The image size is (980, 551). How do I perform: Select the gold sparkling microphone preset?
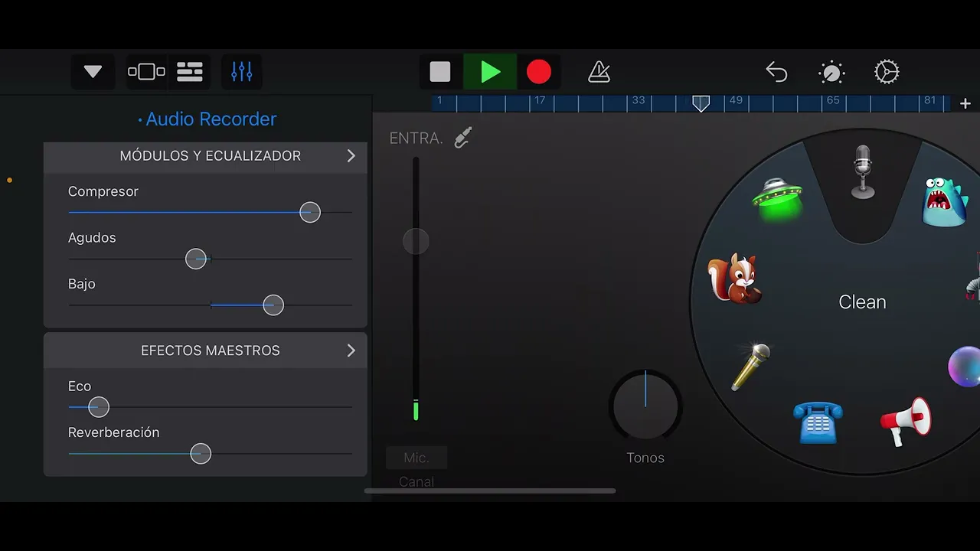pyautogui.click(x=750, y=367)
